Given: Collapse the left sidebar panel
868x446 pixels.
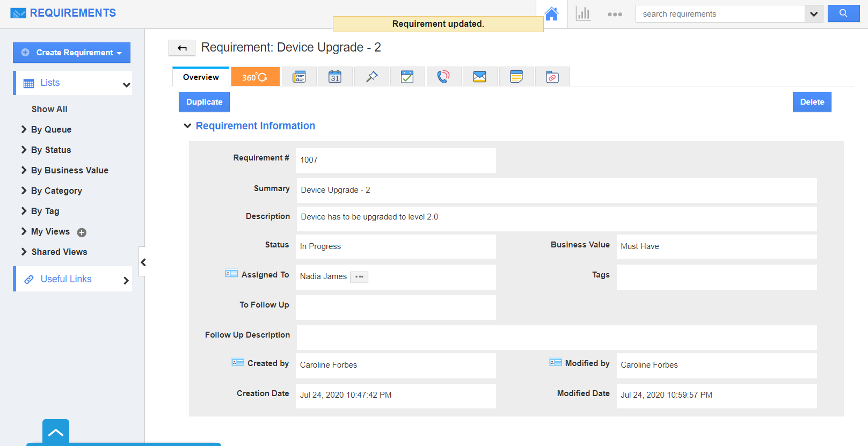Looking at the screenshot, I should (143, 262).
